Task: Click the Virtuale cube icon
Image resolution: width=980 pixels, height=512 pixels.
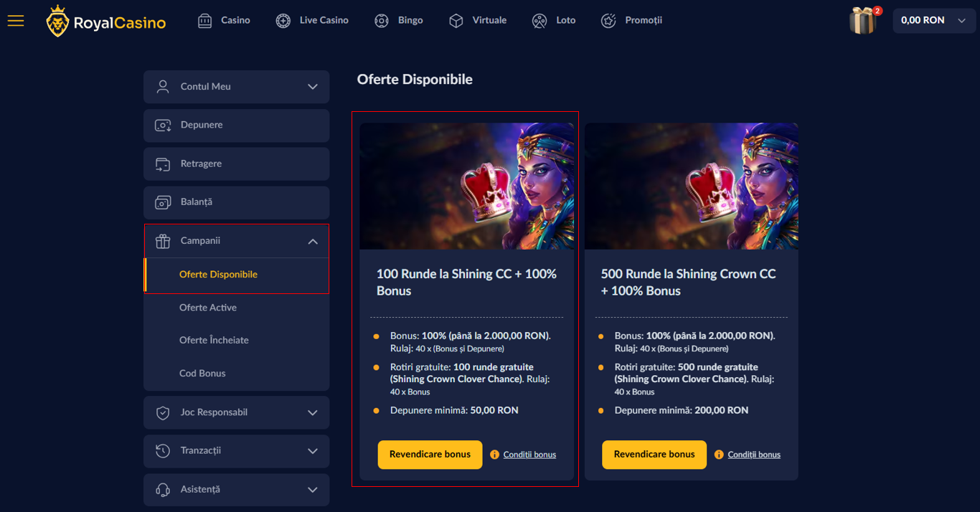Action: (456, 21)
